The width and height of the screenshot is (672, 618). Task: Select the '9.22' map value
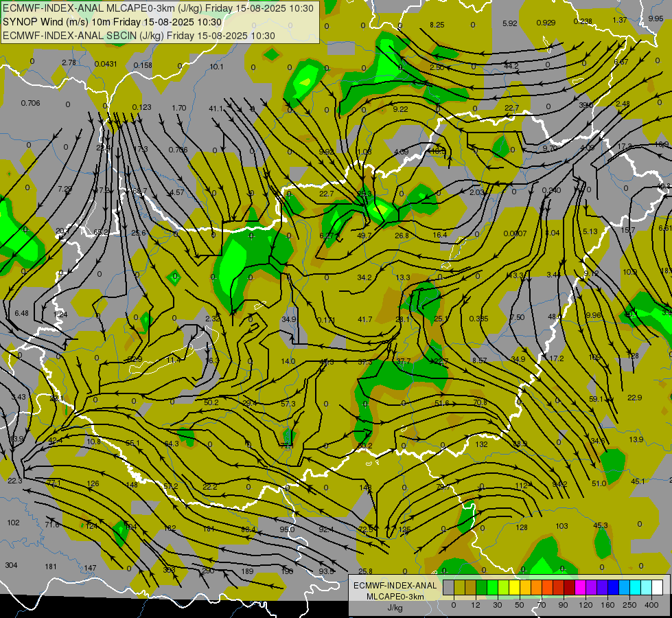tap(400, 109)
